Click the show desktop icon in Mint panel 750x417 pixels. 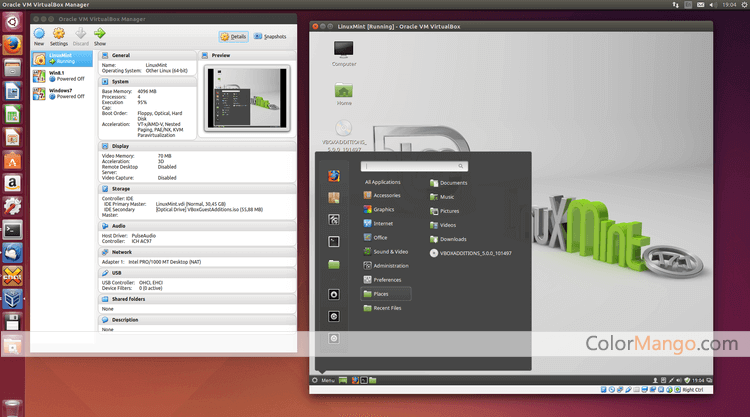coord(343,380)
